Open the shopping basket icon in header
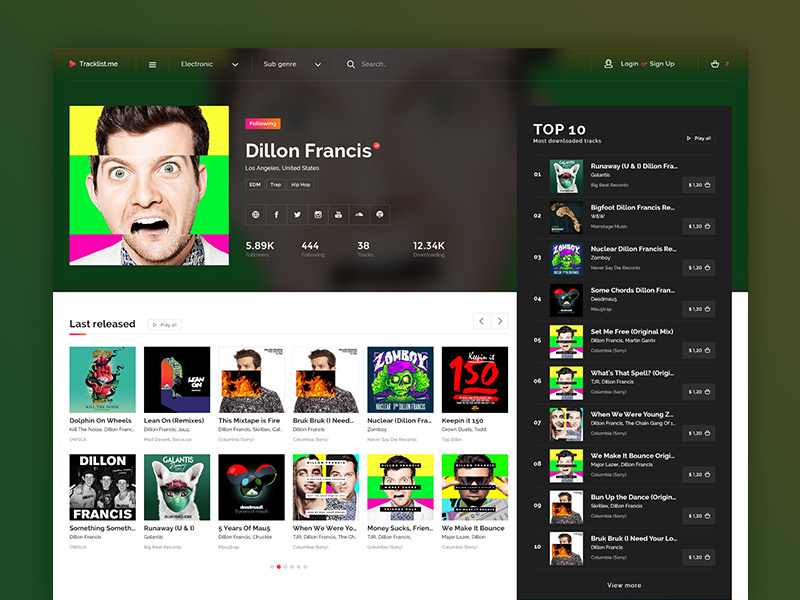Screen dimensions: 800x600 (715, 64)
